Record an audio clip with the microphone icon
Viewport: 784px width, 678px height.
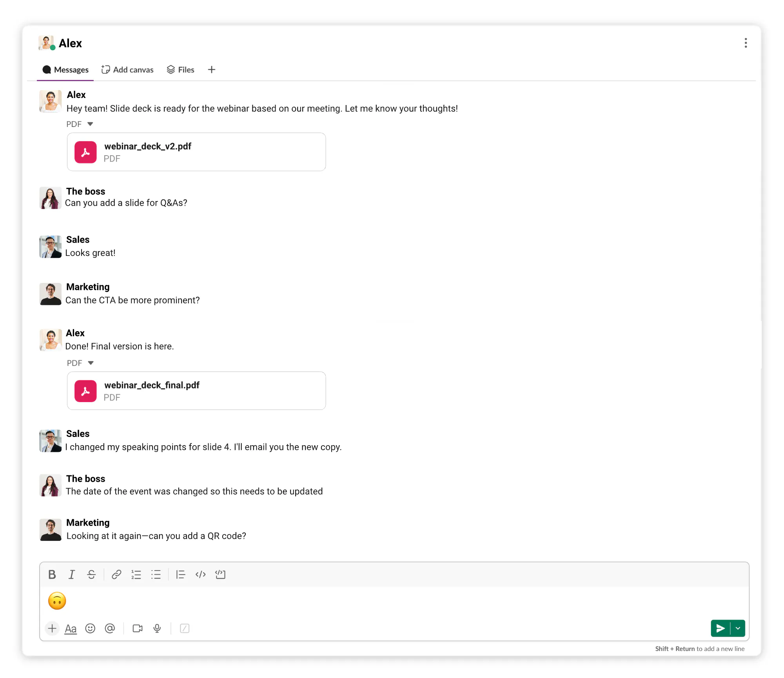(157, 628)
